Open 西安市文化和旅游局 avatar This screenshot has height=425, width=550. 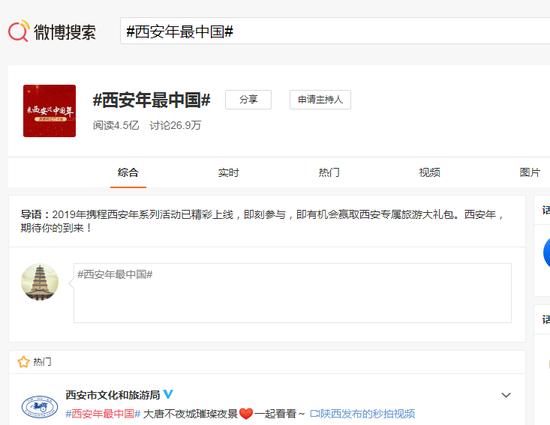40,407
